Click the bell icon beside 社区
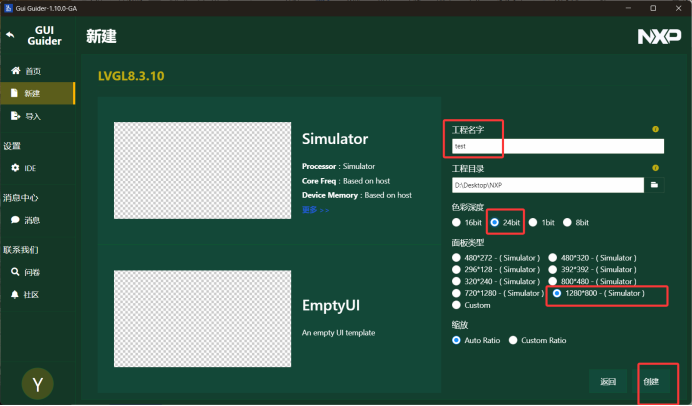The image size is (692, 406). 15,294
